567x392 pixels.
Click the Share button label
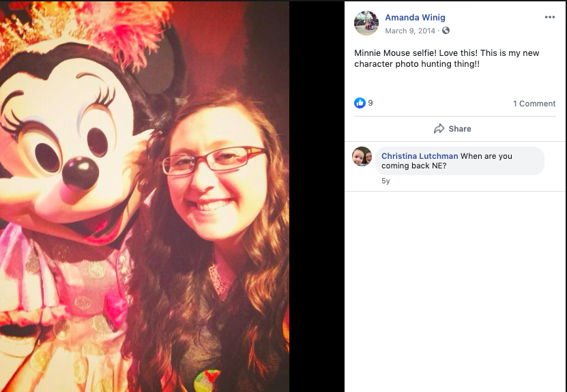tap(460, 129)
